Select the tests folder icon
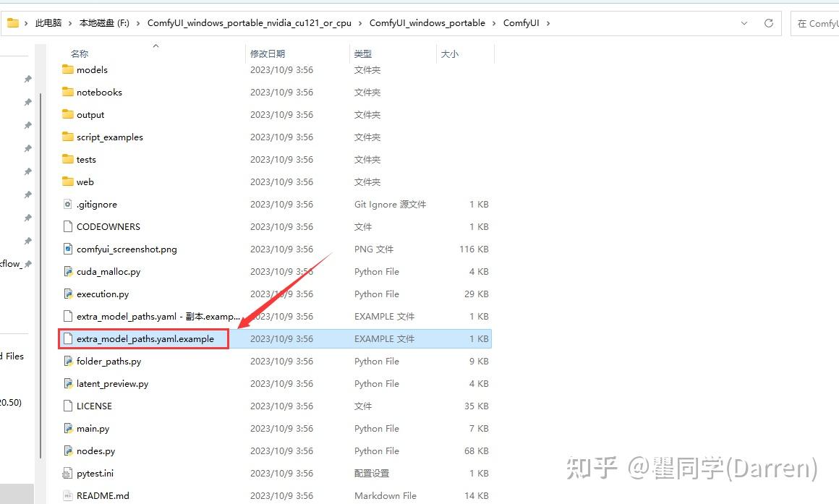This screenshot has height=504, width=839. (67, 159)
